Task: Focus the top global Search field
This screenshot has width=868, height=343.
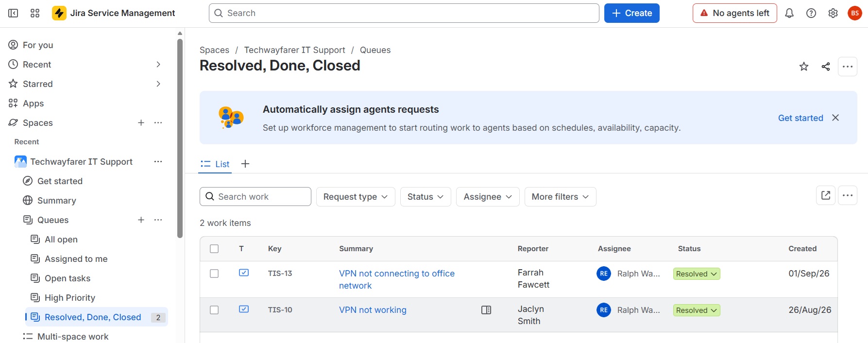Action: 404,13
